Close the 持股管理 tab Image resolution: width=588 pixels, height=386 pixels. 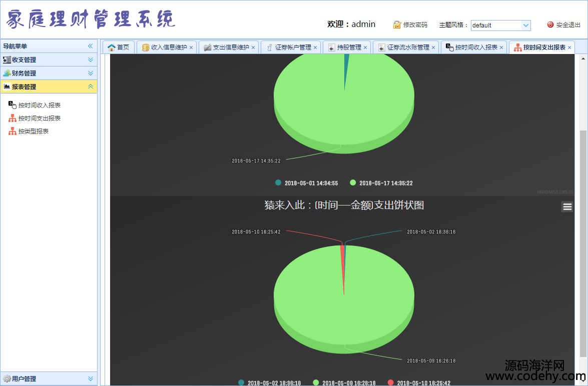[x=365, y=47]
